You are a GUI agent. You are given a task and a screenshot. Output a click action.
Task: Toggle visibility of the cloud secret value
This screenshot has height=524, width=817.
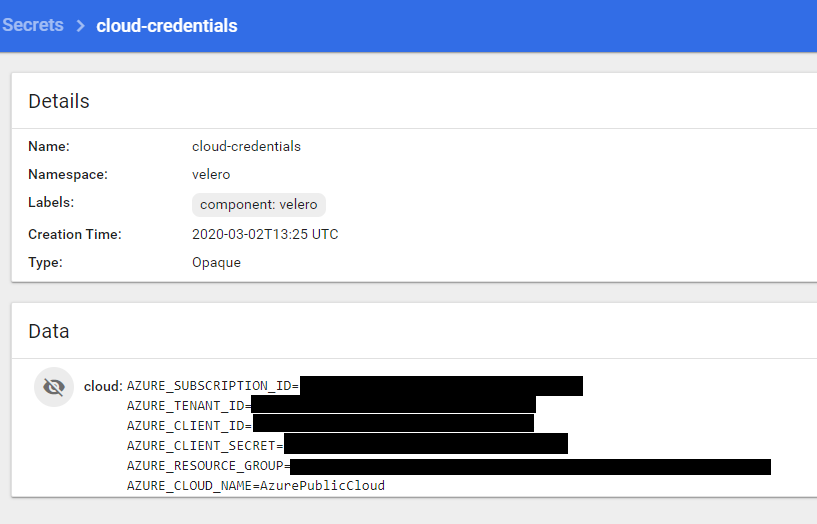pos(54,387)
